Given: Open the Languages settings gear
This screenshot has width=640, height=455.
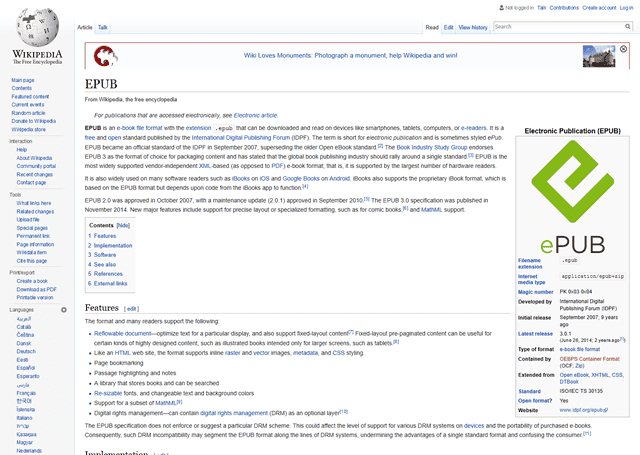Looking at the screenshot, I should click(64, 310).
